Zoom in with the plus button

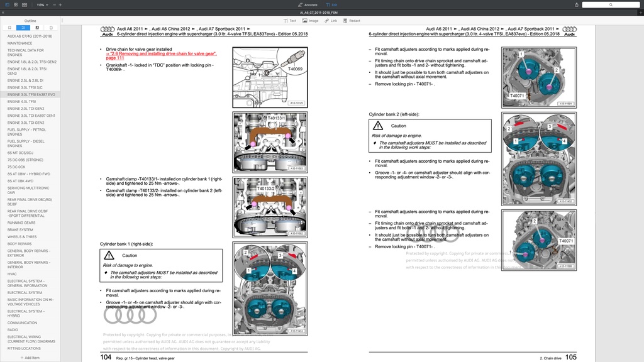[x=60, y=4]
